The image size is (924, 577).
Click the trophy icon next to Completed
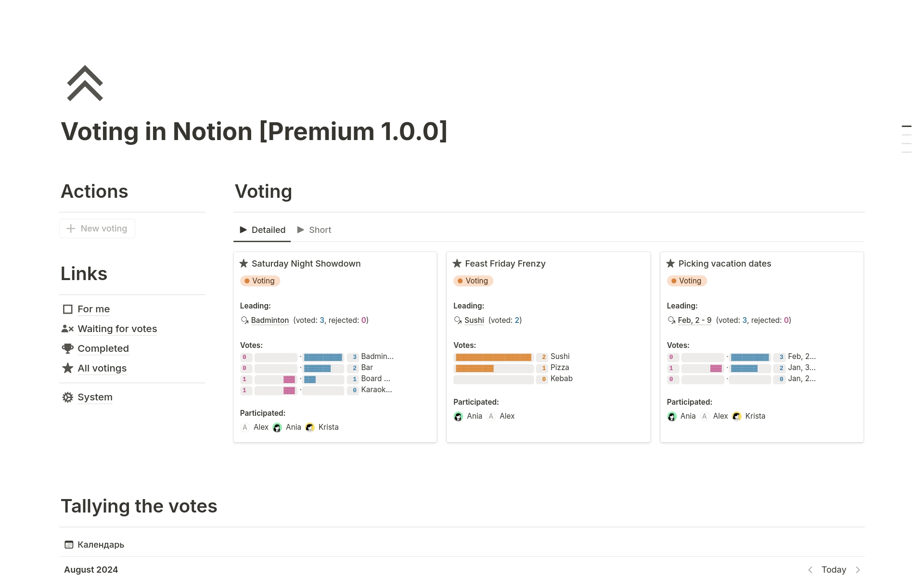point(68,348)
